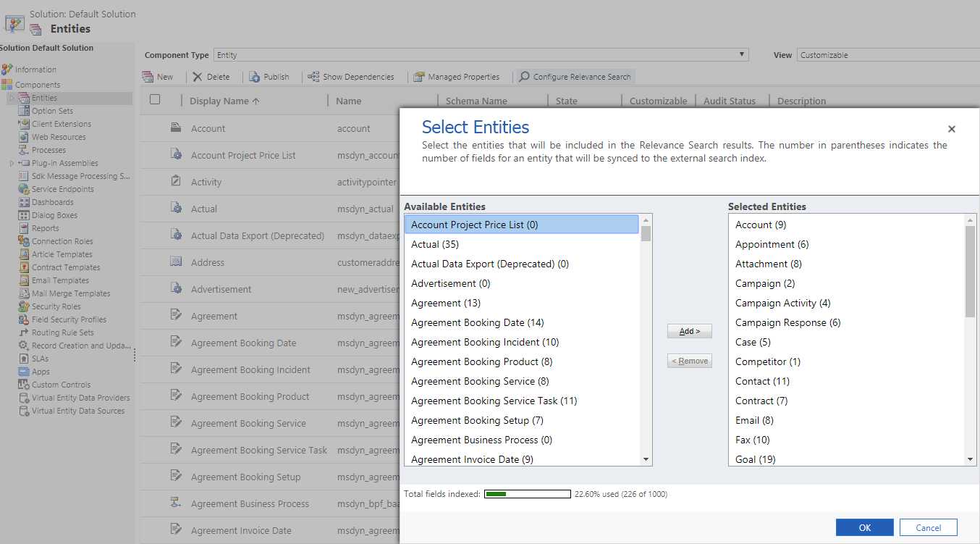The height and width of the screenshot is (544, 980).
Task: Click the Agreement Business Process row icon
Action: click(x=176, y=503)
